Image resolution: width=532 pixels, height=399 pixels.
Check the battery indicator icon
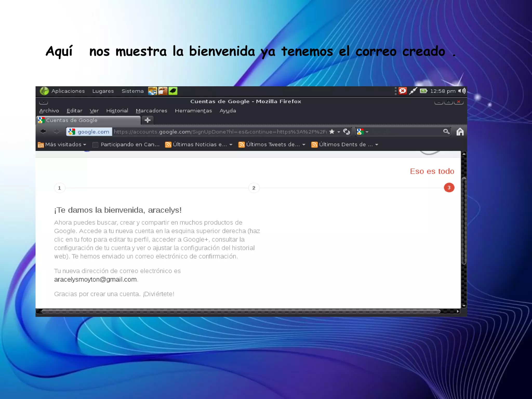423,91
